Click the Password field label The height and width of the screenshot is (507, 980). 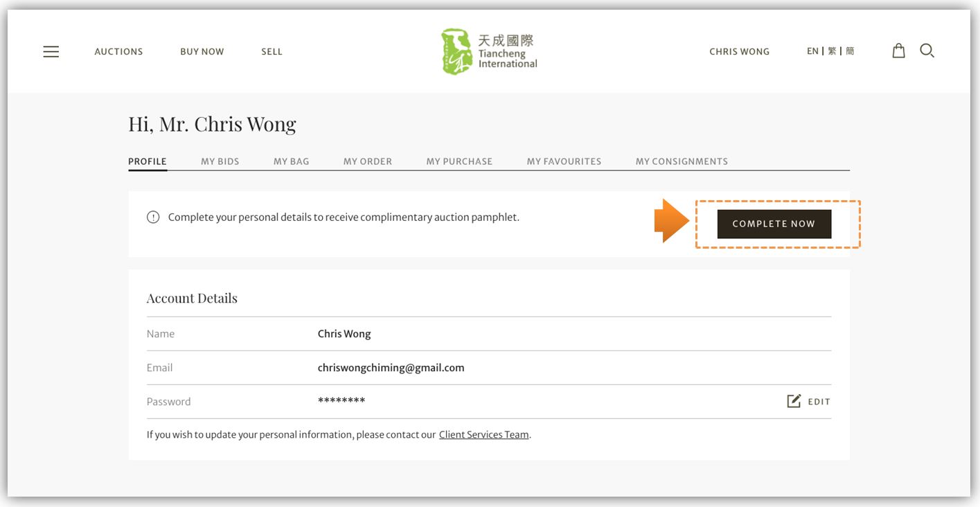168,402
